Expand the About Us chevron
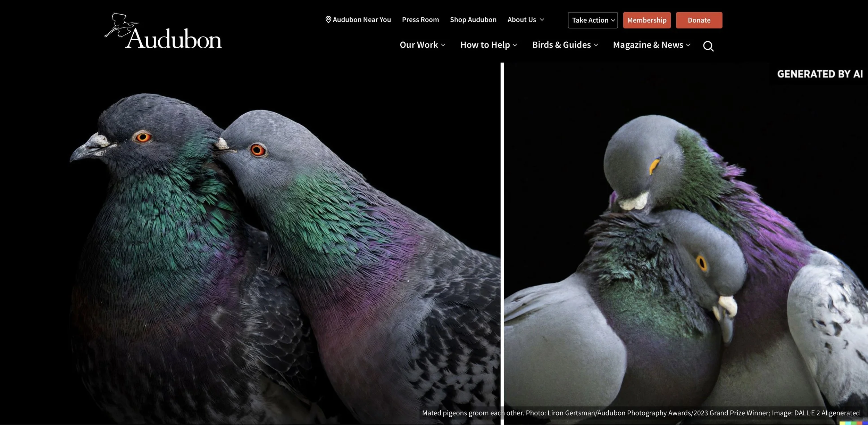Screen dimensions: 868x425 pyautogui.click(x=542, y=20)
